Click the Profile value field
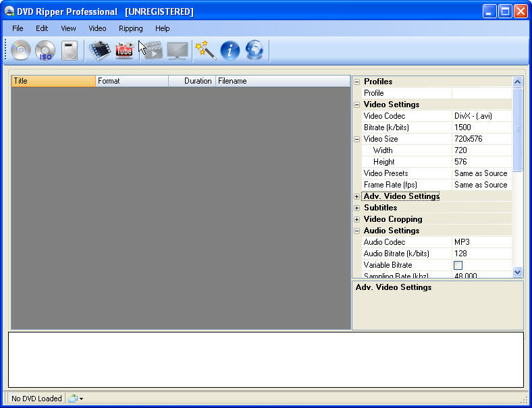The image size is (532, 408). pos(482,93)
